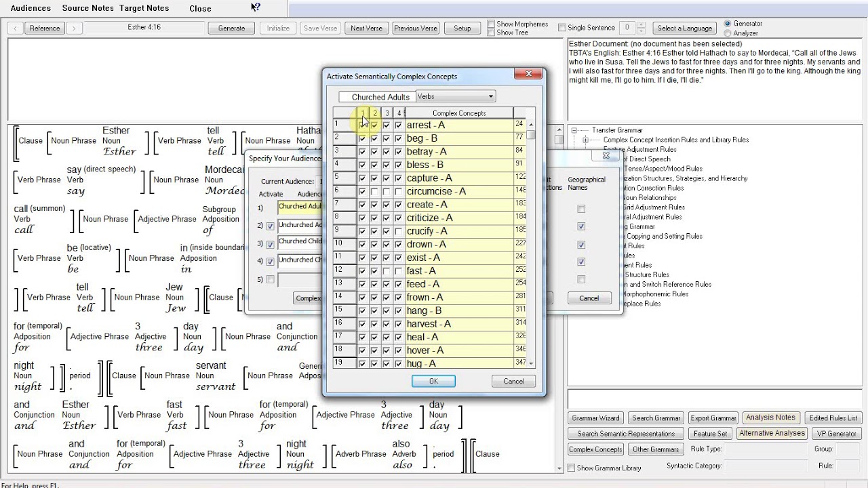Select the 'drown - A' concept row

click(x=459, y=245)
